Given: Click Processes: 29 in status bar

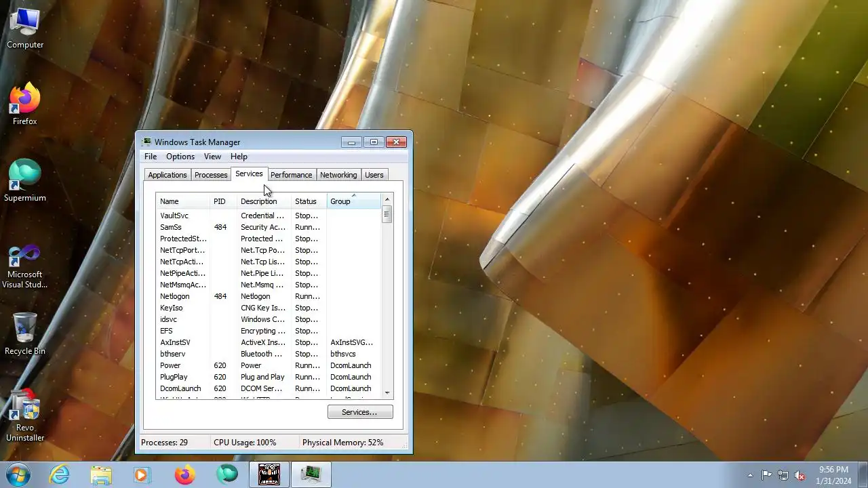Looking at the screenshot, I should pos(164,443).
